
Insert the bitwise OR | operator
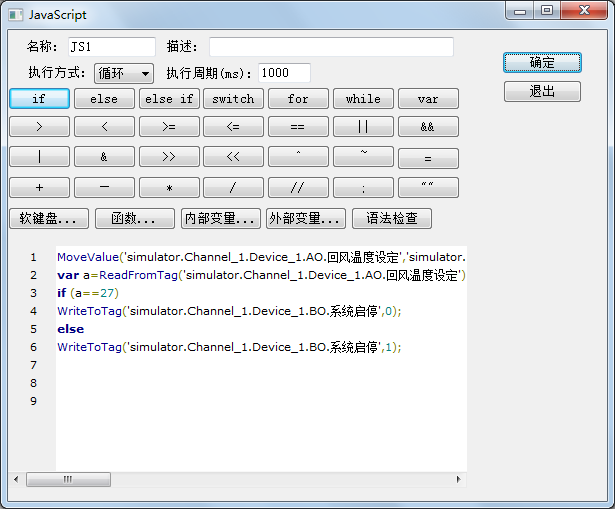click(x=39, y=156)
